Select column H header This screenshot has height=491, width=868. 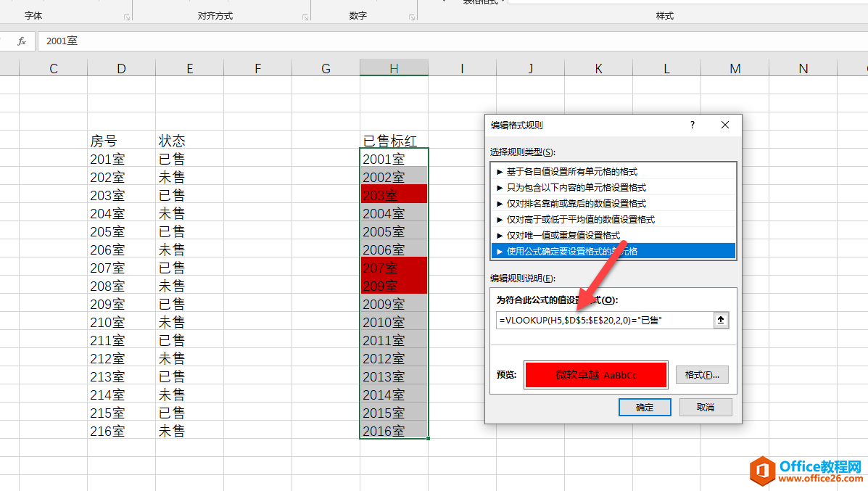(x=394, y=68)
